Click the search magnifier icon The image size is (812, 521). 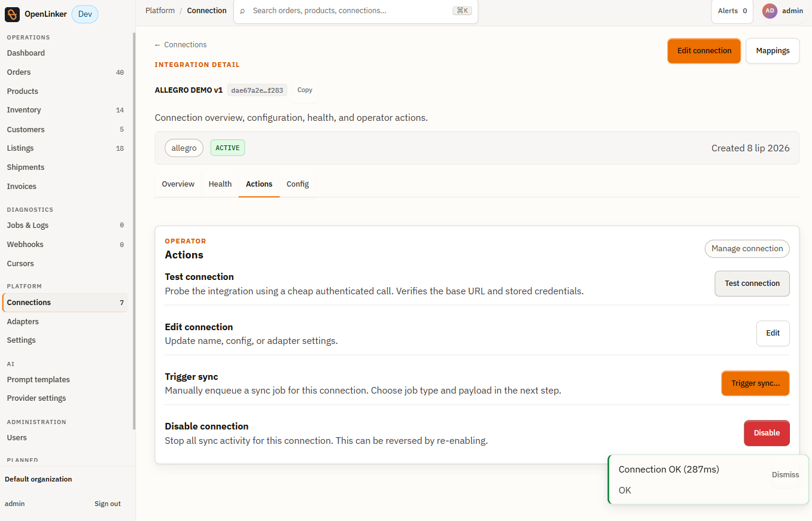(x=242, y=11)
